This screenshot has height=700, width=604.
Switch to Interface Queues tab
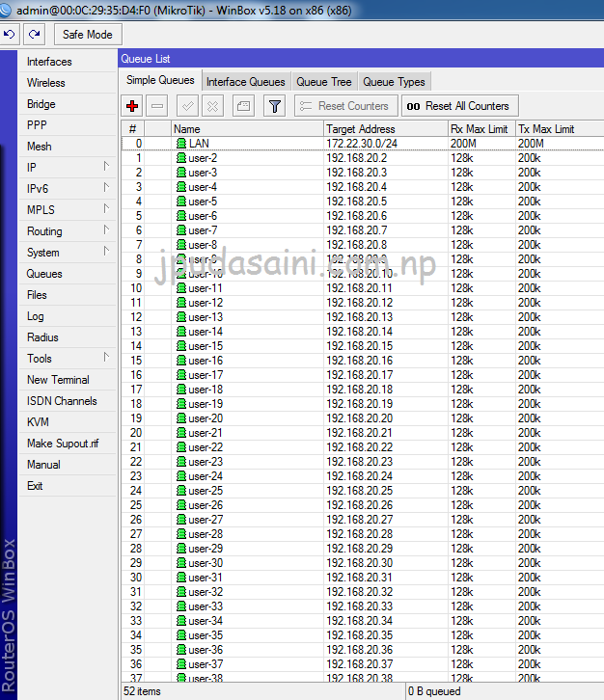246,82
